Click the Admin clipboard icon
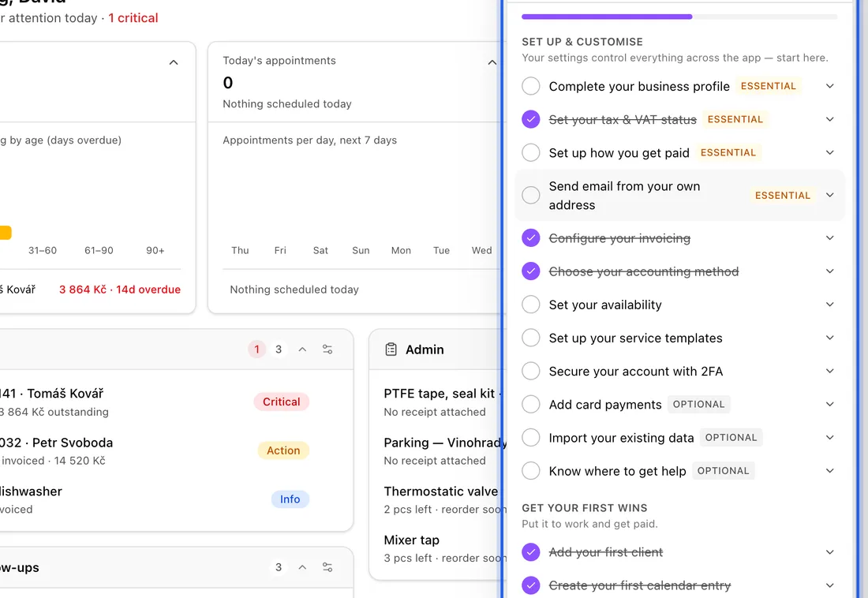This screenshot has height=598, width=868. (391, 349)
